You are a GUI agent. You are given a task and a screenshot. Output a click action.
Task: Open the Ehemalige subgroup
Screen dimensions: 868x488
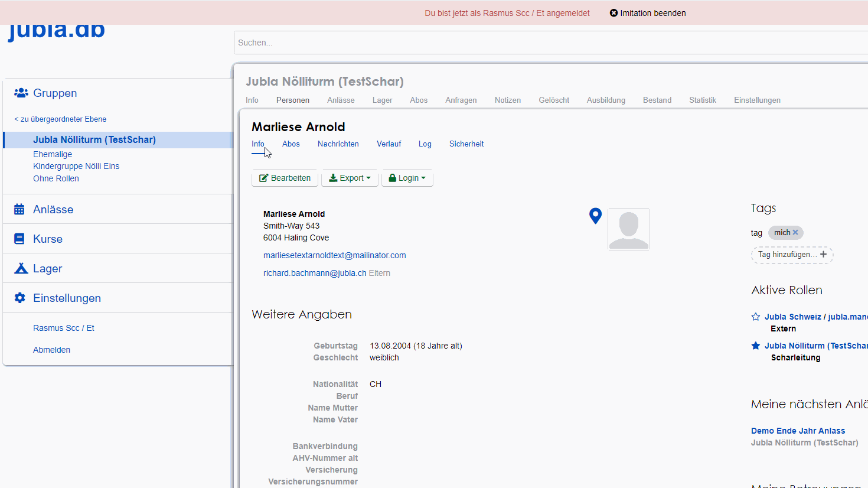click(x=53, y=154)
